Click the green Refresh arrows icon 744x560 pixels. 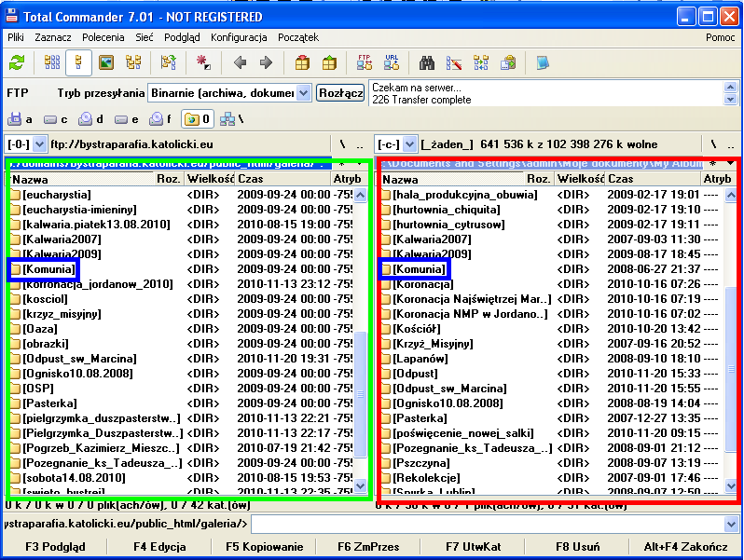click(x=17, y=62)
